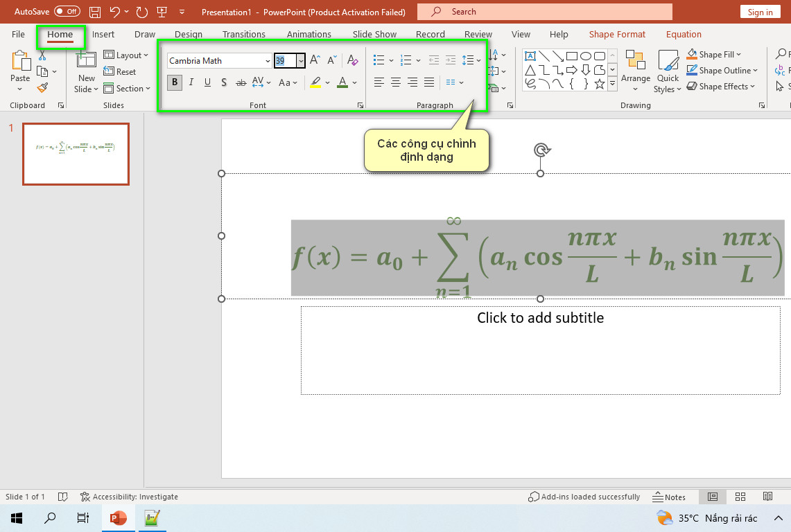The height and width of the screenshot is (532, 791).
Task: Insert the star shape from the gallery
Action: (x=599, y=84)
